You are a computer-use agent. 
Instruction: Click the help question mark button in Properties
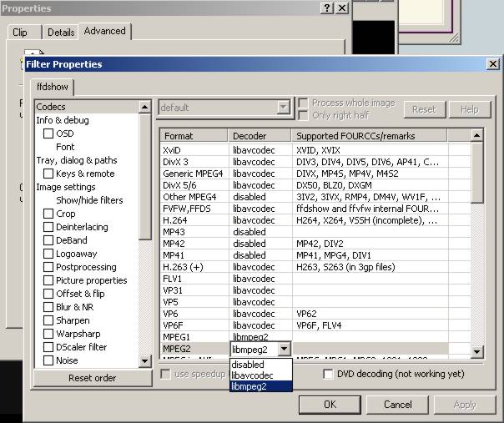pyautogui.click(x=327, y=8)
